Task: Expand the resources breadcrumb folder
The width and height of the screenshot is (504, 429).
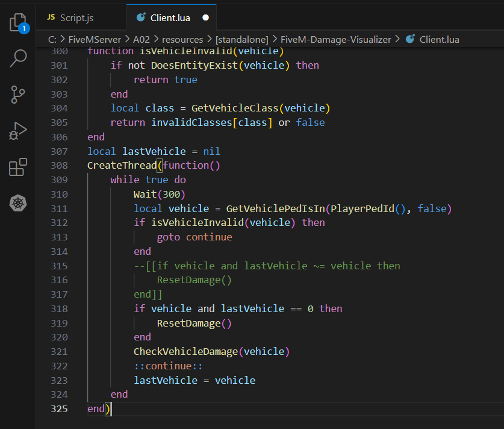Action: (x=182, y=40)
